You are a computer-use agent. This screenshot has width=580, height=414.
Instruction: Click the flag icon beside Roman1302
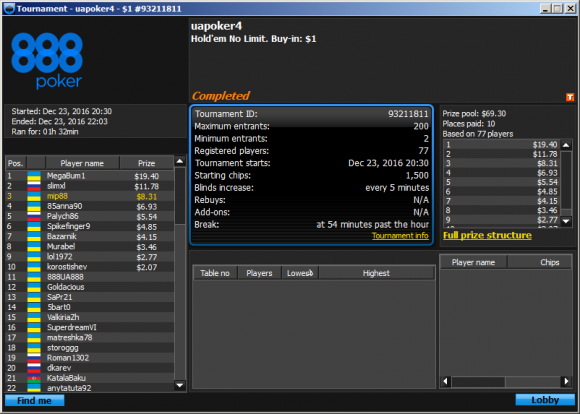click(x=34, y=358)
